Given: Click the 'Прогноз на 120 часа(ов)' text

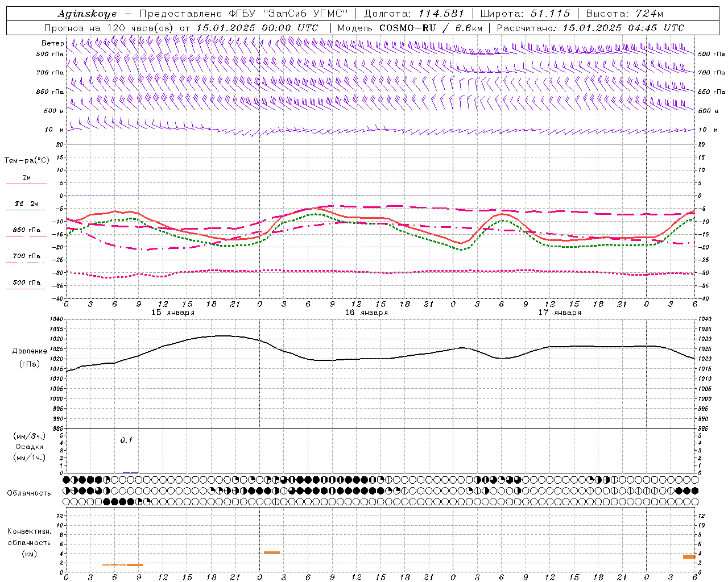Looking at the screenshot, I should point(110,28).
